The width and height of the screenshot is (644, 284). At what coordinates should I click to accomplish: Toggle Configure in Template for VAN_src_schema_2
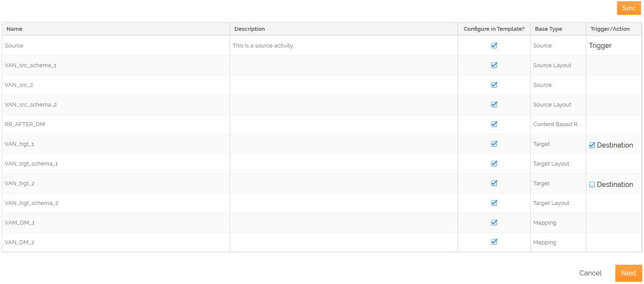(494, 104)
